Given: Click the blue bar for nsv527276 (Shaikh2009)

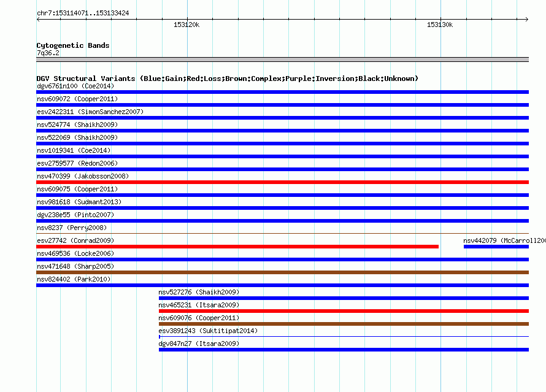Looking at the screenshot, I should 344,298.
